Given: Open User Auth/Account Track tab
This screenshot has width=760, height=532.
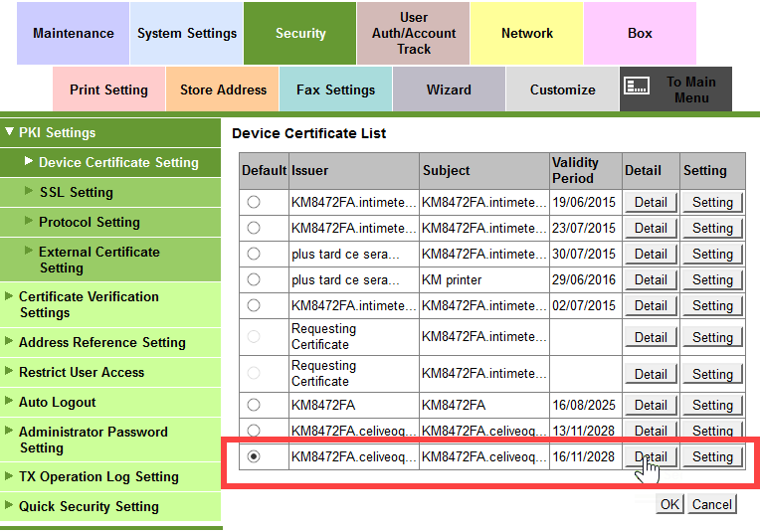Looking at the screenshot, I should [x=414, y=33].
